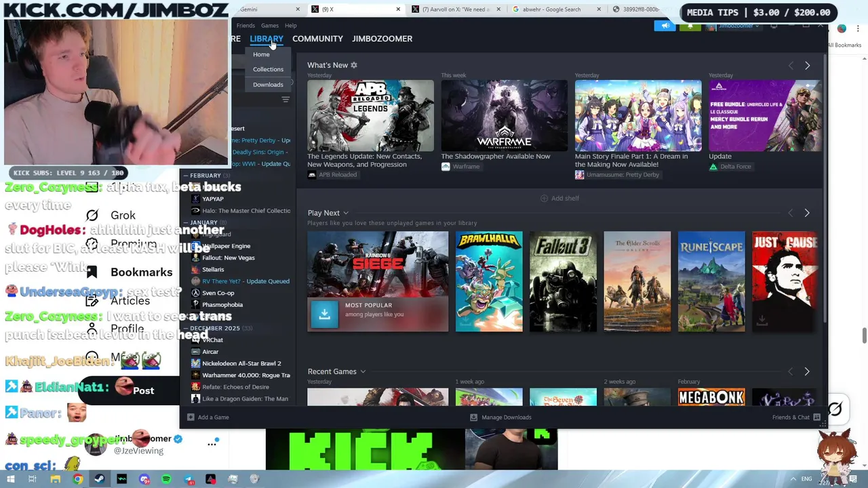Go to next What's New page arrow
This screenshot has height=488, width=868.
pos(807,66)
